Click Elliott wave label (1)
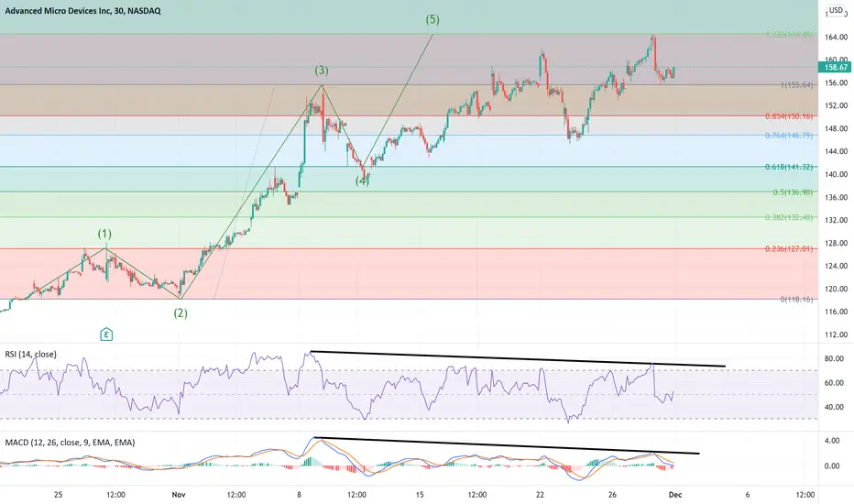The width and height of the screenshot is (854, 504). (x=104, y=234)
